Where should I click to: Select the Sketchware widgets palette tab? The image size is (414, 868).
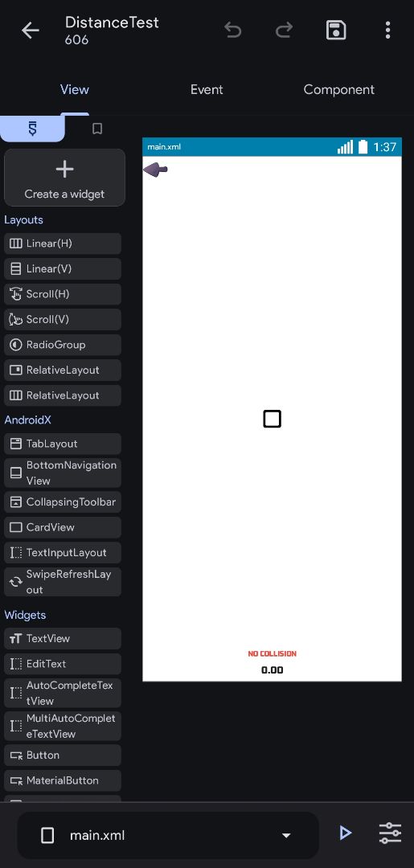click(32, 129)
